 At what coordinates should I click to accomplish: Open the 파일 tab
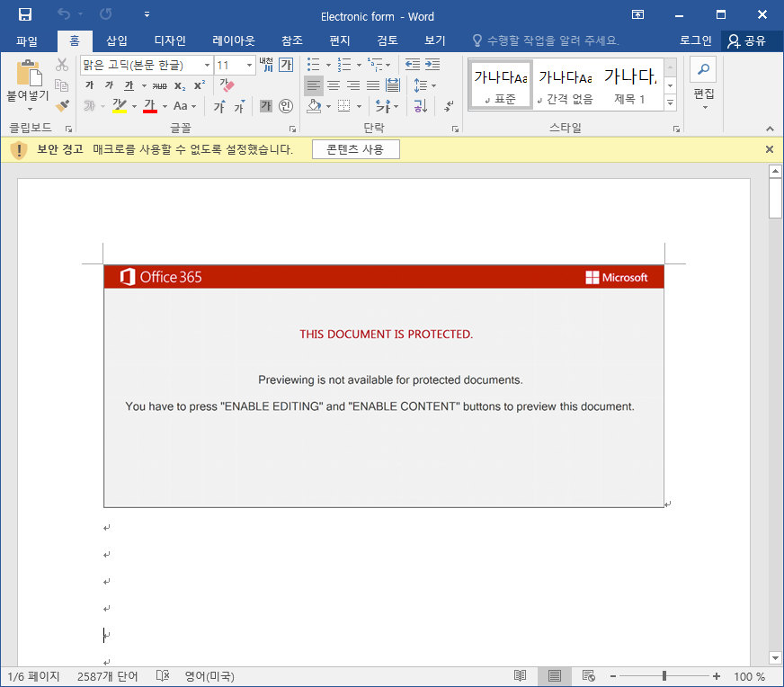(27, 41)
